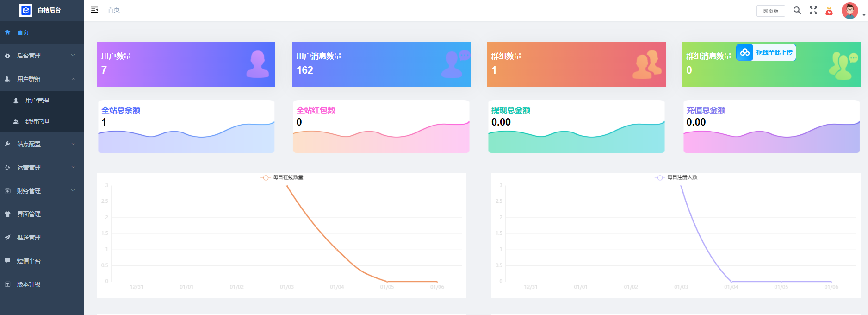Screen dimensions: 868x315
Task: Open the 版本升级 sidebar item
Action: click(29, 284)
